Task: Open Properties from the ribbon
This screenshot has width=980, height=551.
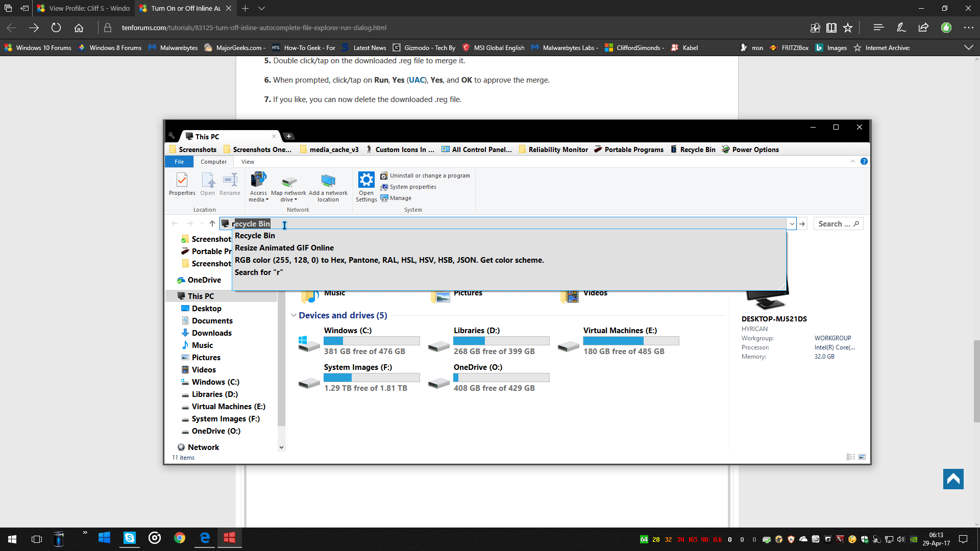Action: (x=182, y=185)
